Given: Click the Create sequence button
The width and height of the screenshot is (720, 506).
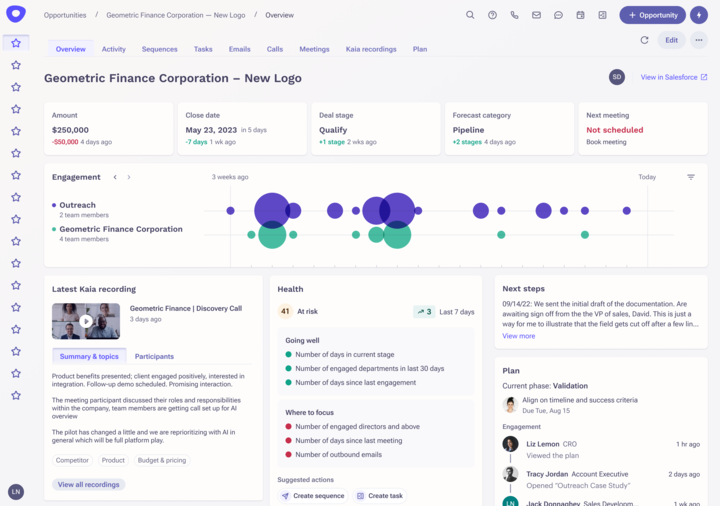Looking at the screenshot, I should 313,496.
